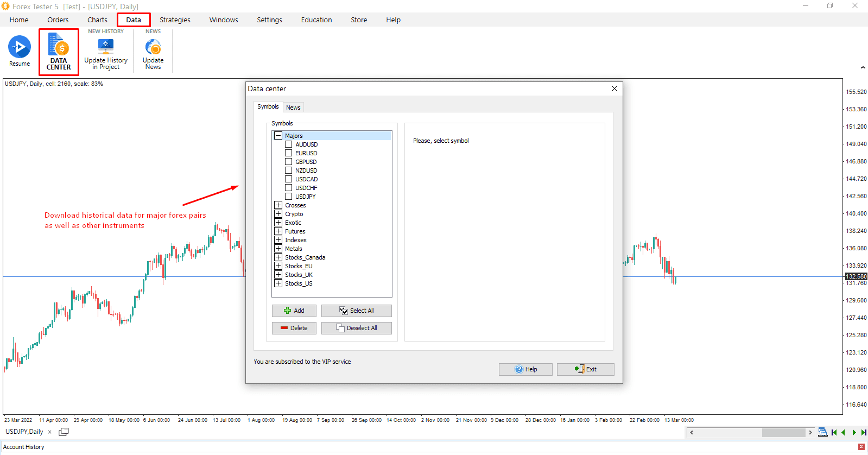The height and width of the screenshot is (455, 868).
Task: Tick the USDCAD checkbox
Action: tap(289, 179)
